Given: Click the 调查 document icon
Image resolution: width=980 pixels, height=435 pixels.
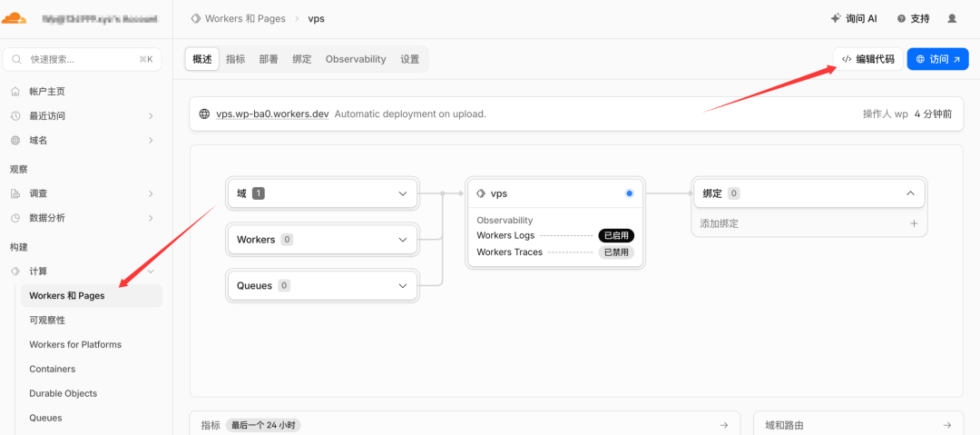Looking at the screenshot, I should [15, 194].
